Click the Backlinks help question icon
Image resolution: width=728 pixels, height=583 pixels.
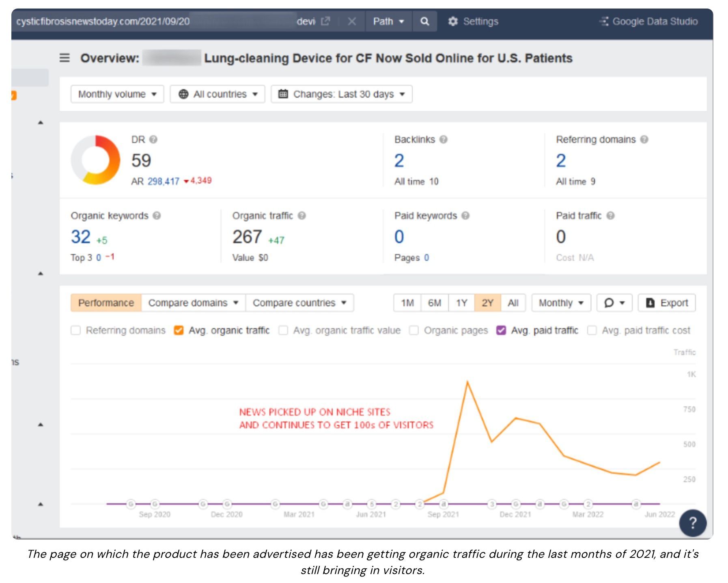(444, 140)
